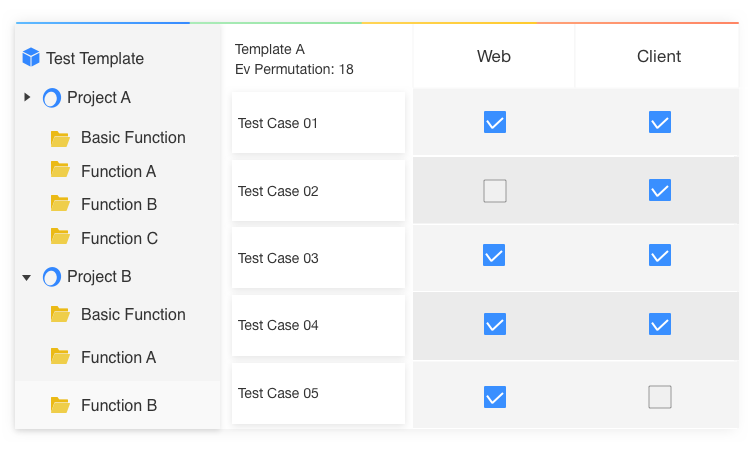Click the Project A circle icon
This screenshot has height=450, width=750.
[x=52, y=98]
